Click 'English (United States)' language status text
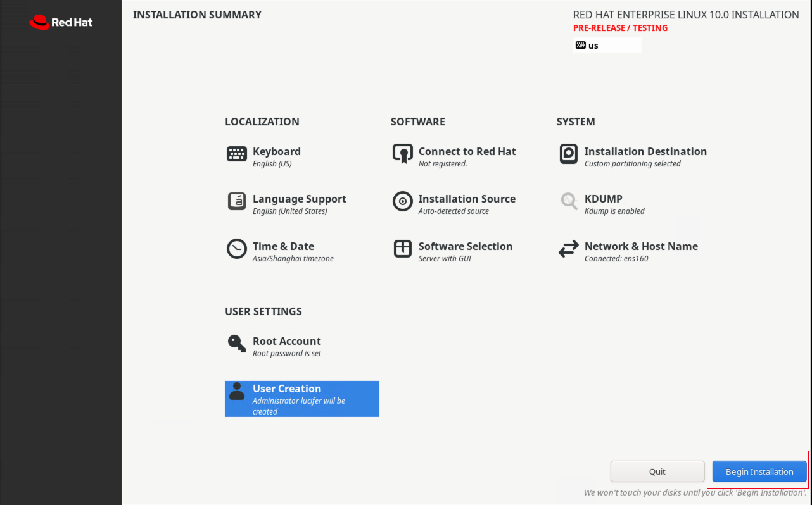 pos(290,211)
